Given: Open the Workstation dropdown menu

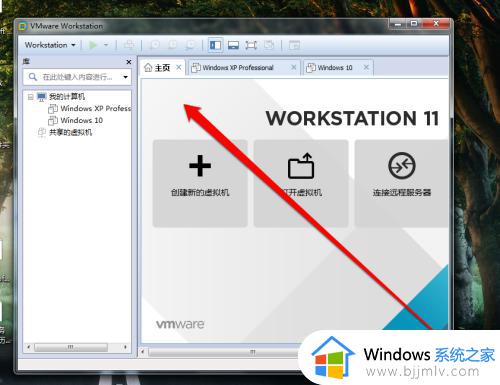Looking at the screenshot, I should tap(50, 45).
